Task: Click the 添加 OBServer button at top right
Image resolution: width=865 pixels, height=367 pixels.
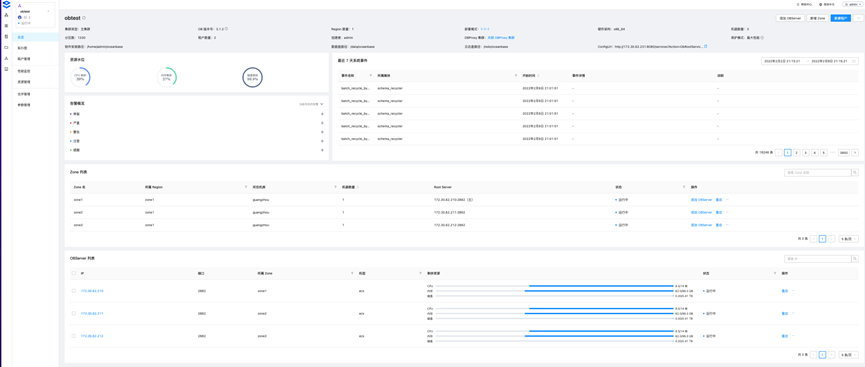Action: coord(790,18)
